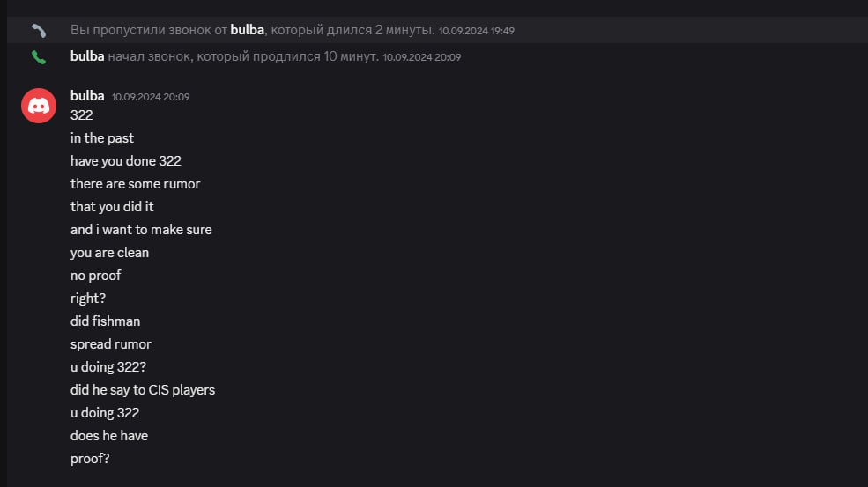Select the last message "proof?"
This screenshot has width=868, height=487.
[x=90, y=459]
